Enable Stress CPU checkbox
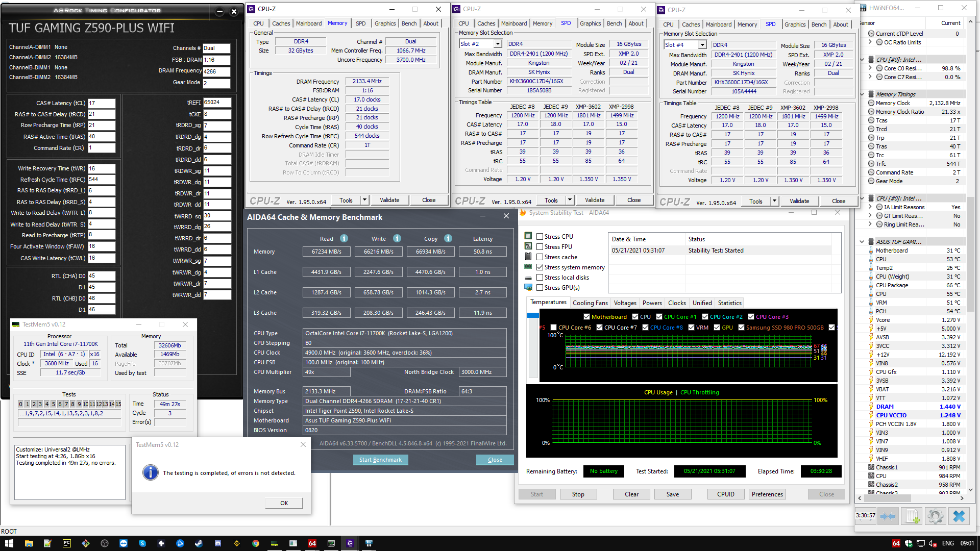The image size is (980, 551). [540, 236]
